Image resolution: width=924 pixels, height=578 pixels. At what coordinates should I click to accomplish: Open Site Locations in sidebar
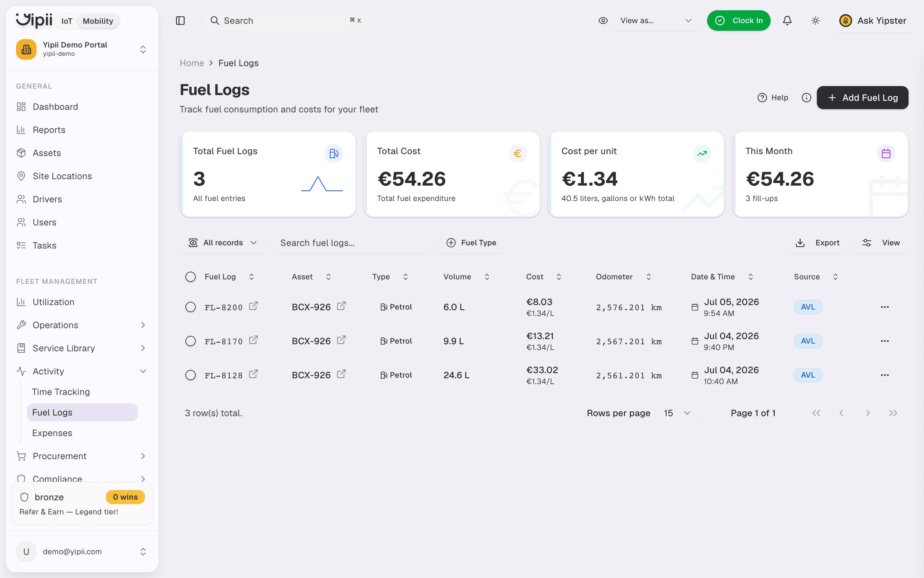click(x=82, y=176)
